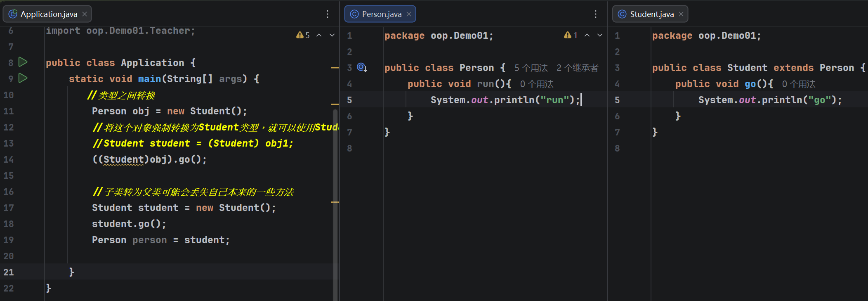
Task: Run the main method from gutter
Action: pos(23,78)
